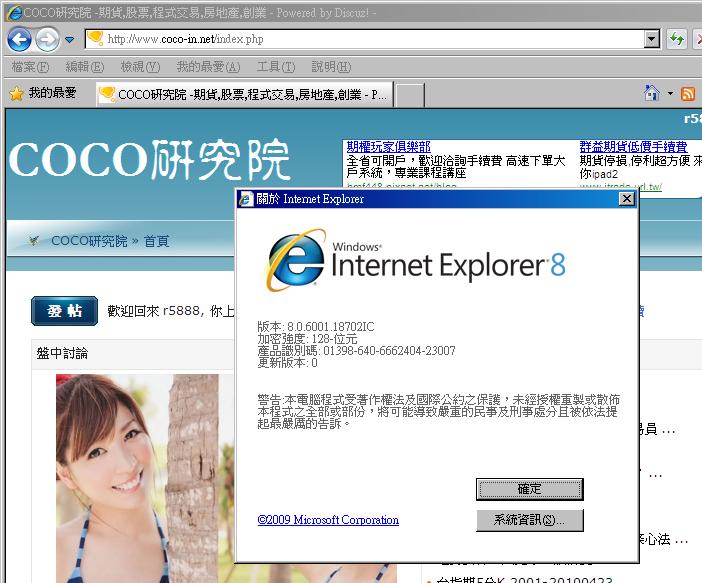Open the 說明(H) menu

click(x=331, y=67)
